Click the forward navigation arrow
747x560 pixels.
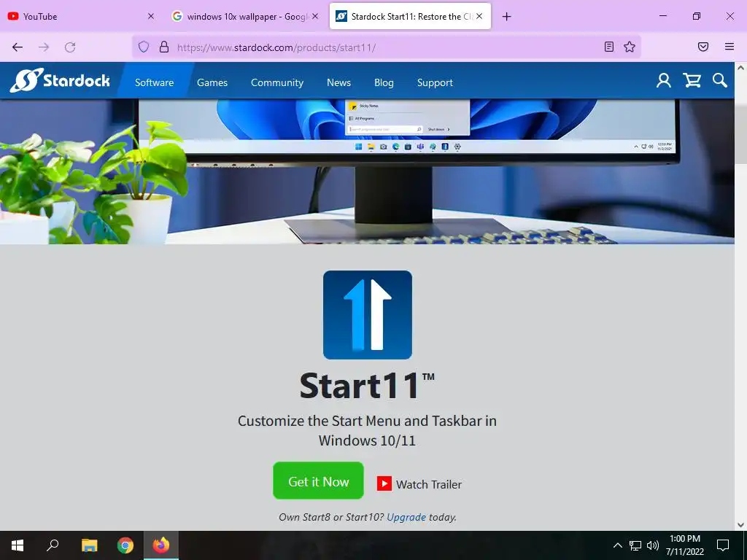pos(44,47)
